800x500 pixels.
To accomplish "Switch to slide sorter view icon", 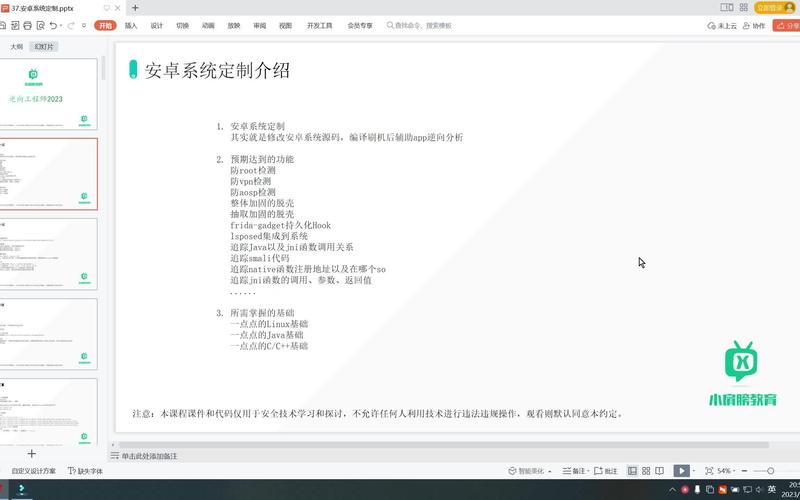I will (646, 471).
